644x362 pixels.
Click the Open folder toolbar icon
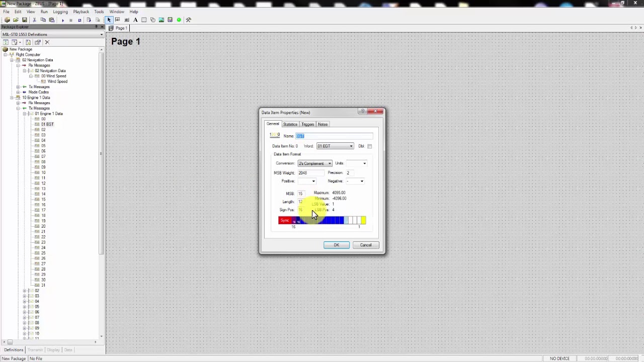point(16,20)
